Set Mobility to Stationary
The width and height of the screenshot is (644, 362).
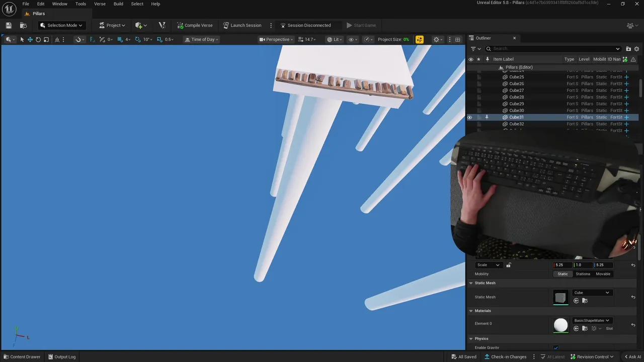[583, 274]
